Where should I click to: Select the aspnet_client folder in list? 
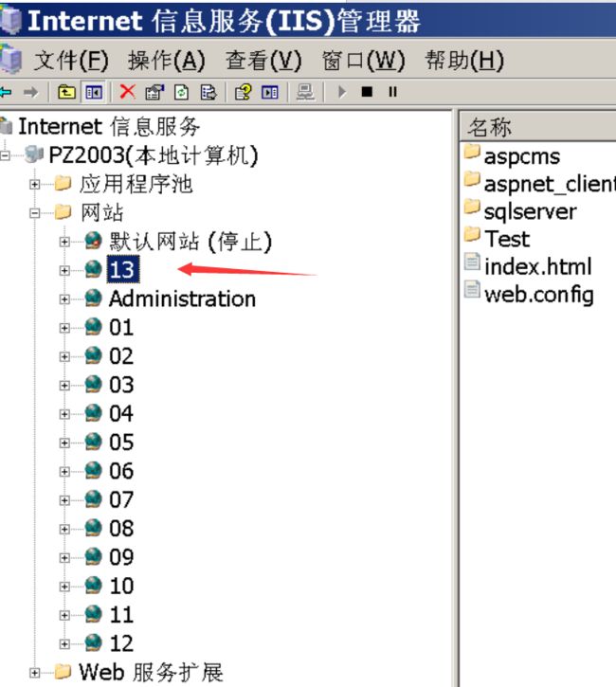550,184
